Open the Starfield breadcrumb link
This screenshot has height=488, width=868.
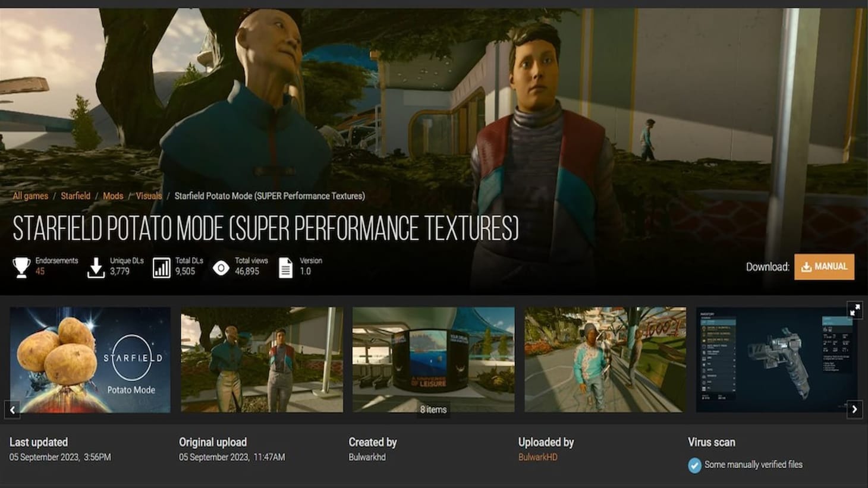(x=76, y=196)
